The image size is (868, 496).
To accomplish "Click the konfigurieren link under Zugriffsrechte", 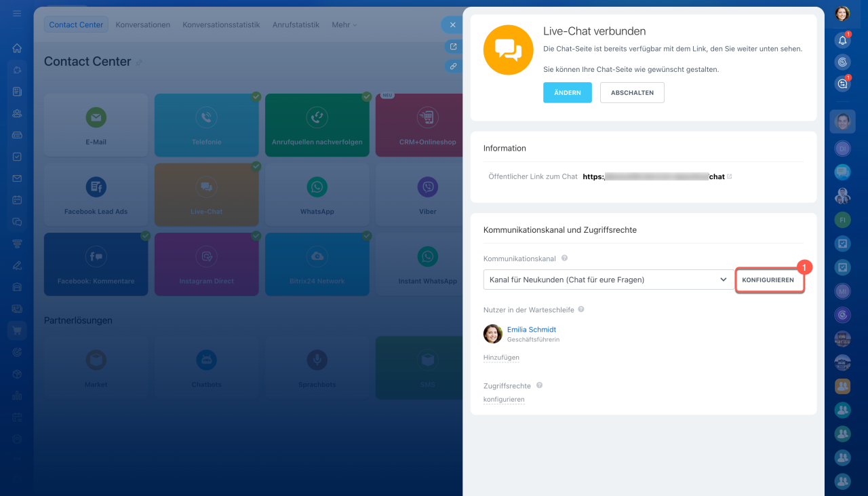I will coord(504,400).
